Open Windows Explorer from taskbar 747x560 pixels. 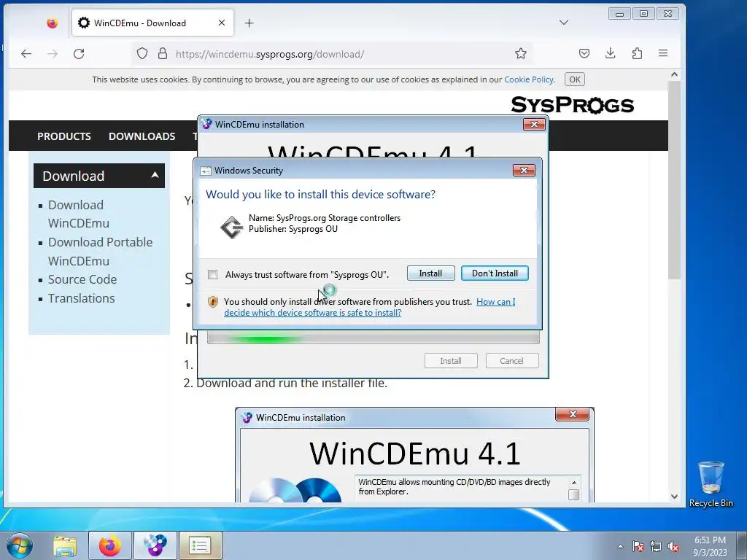point(65,545)
